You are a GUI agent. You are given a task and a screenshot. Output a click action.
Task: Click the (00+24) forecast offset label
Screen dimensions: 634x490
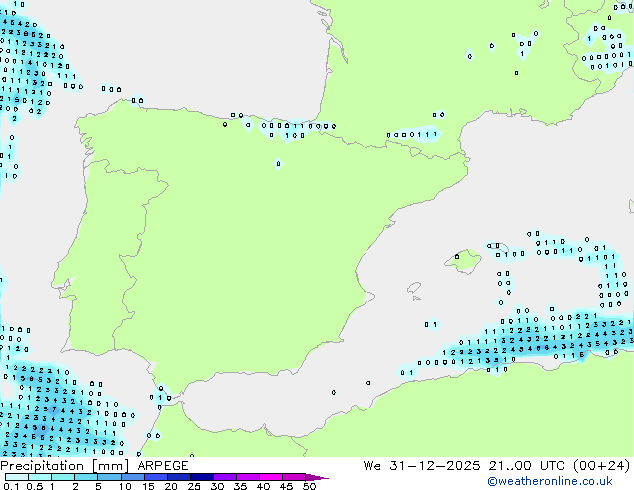point(600,466)
